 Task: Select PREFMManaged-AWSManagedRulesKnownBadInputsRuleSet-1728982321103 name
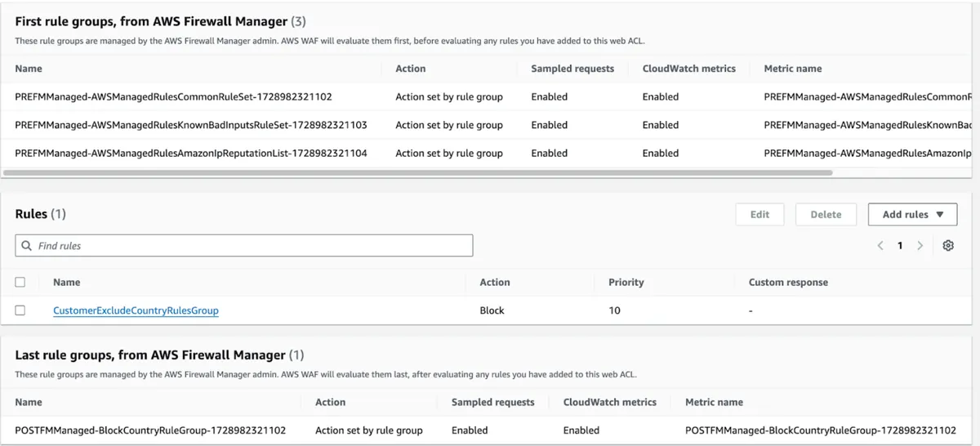click(x=190, y=125)
